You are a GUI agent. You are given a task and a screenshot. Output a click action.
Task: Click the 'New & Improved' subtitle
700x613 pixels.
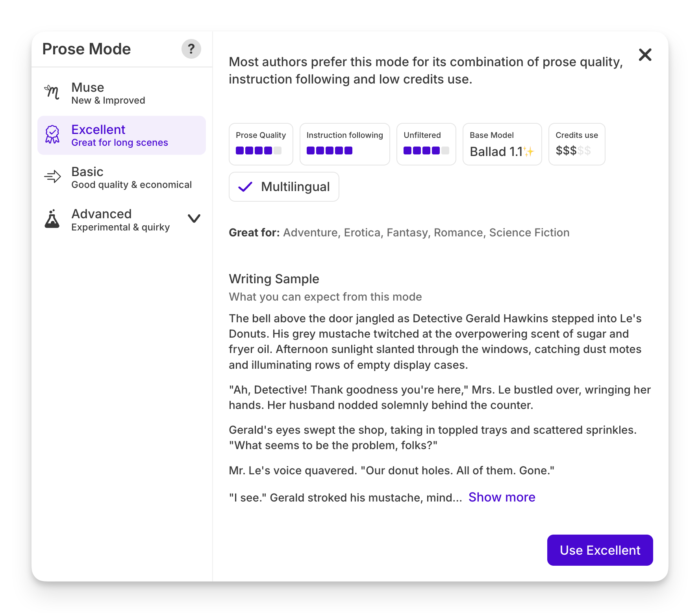pos(108,100)
